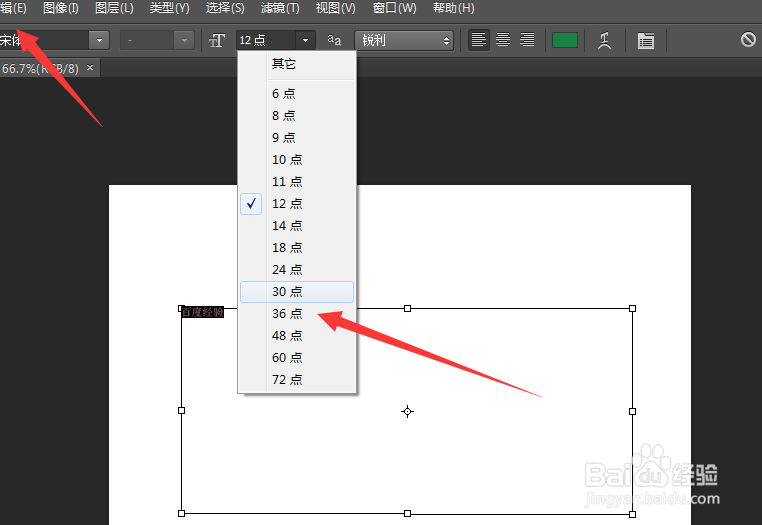This screenshot has height=525, width=762.
Task: Open the 窗口(W) menu
Action: click(394, 8)
